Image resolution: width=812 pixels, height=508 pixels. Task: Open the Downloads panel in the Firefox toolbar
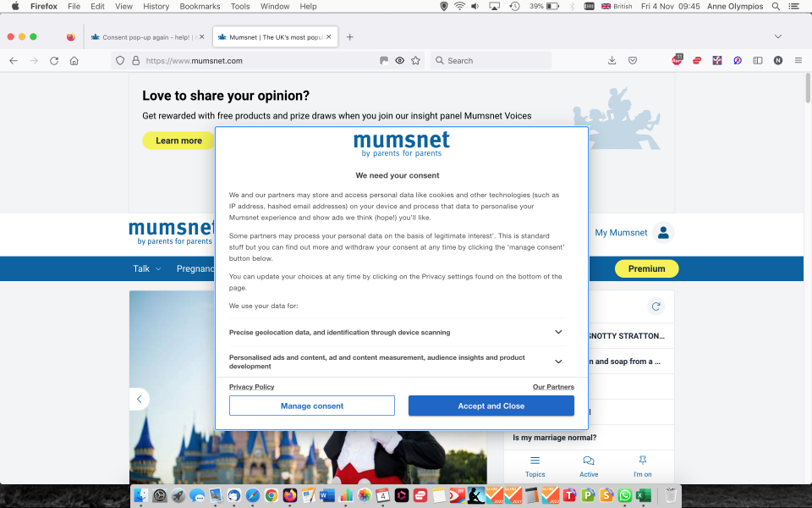(x=612, y=60)
